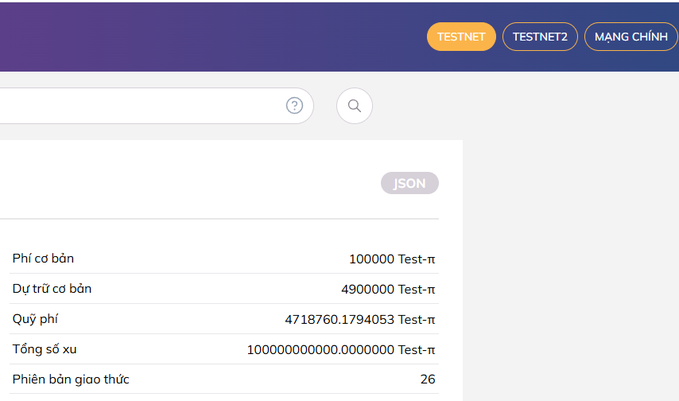Select the Tổng số xu label
The width and height of the screenshot is (679, 401).
coord(45,349)
